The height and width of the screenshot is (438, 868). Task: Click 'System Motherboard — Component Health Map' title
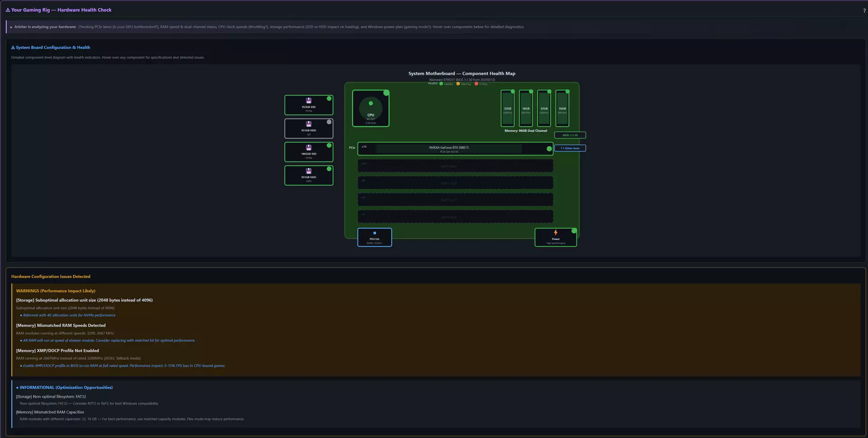(x=462, y=74)
